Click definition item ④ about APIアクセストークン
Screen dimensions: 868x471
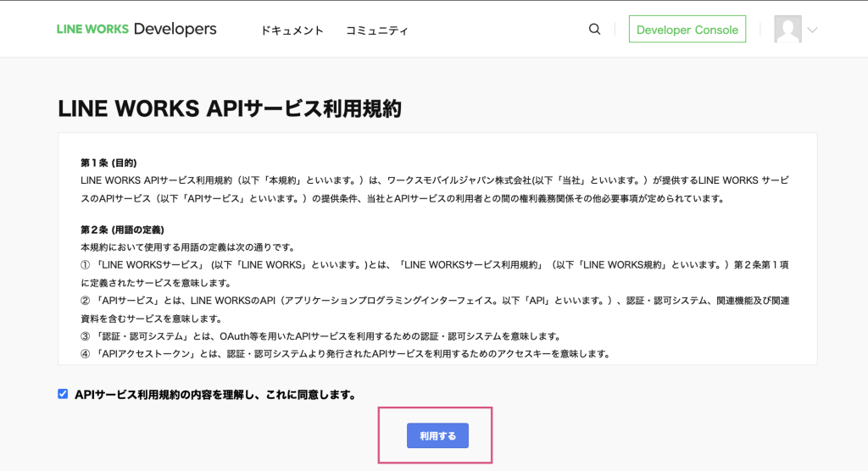[346, 353]
